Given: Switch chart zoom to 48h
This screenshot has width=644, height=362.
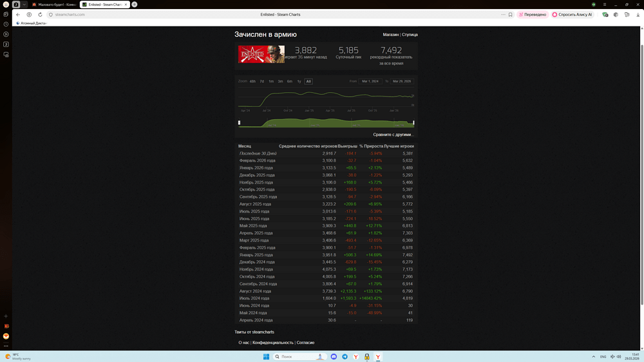Looking at the screenshot, I should pyautogui.click(x=252, y=81).
